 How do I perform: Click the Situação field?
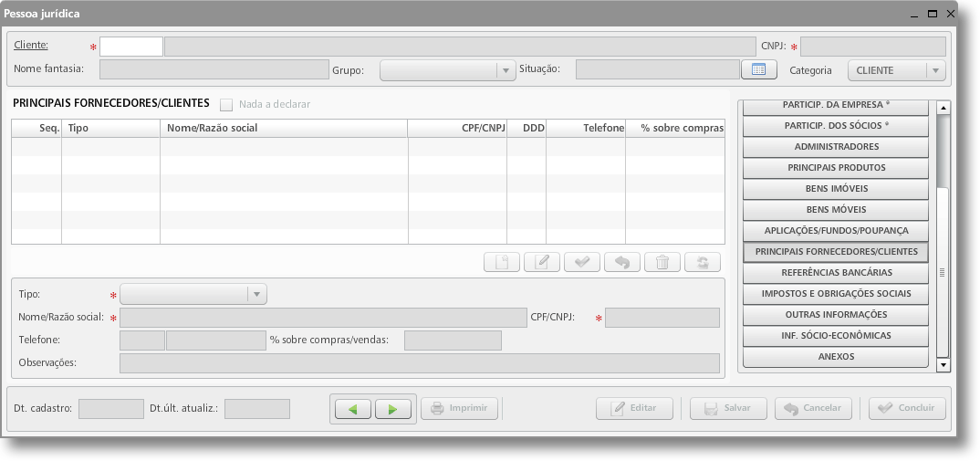(x=658, y=69)
